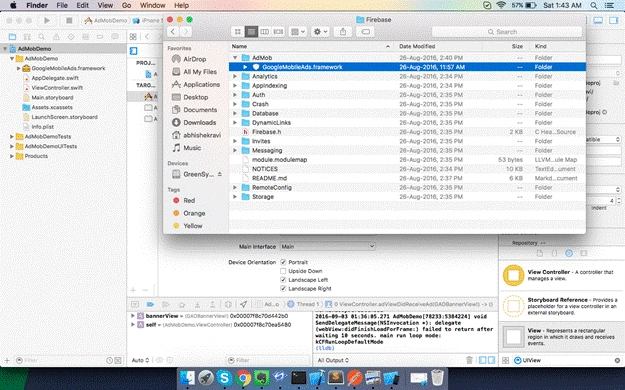This screenshot has width=625, height=390.
Task: Open Spotlight search in menu bar
Action: 594,5
